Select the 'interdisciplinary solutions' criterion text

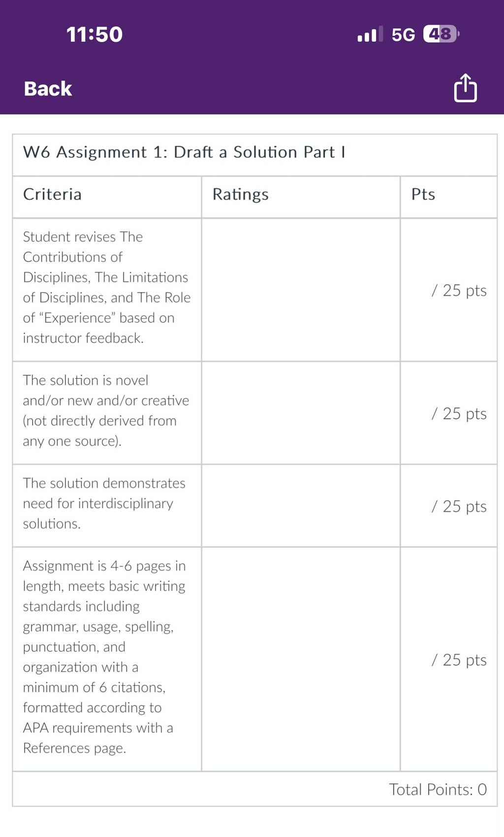pyautogui.click(x=104, y=503)
